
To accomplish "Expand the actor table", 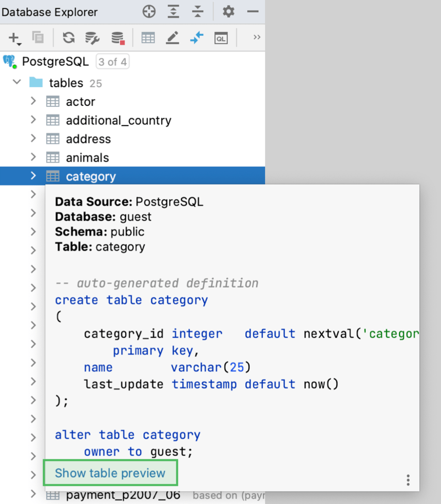I will point(33,101).
